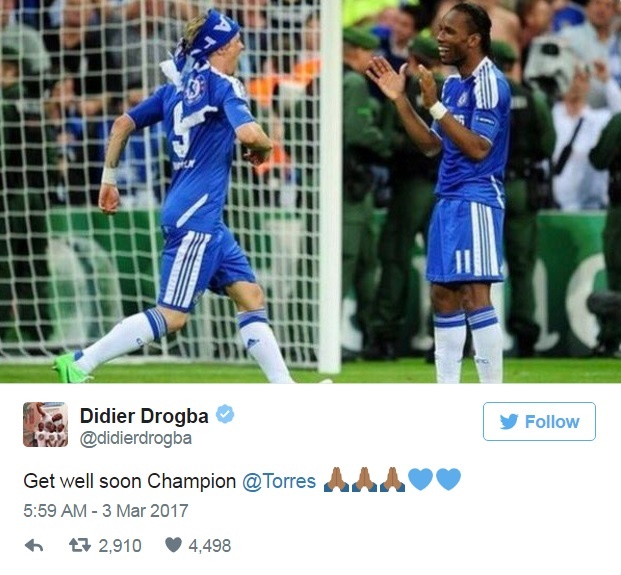Like the tweet with the heart icon

(173, 545)
